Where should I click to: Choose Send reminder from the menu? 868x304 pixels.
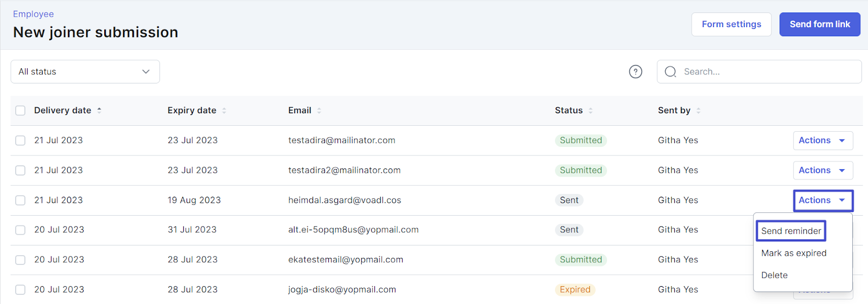791,231
